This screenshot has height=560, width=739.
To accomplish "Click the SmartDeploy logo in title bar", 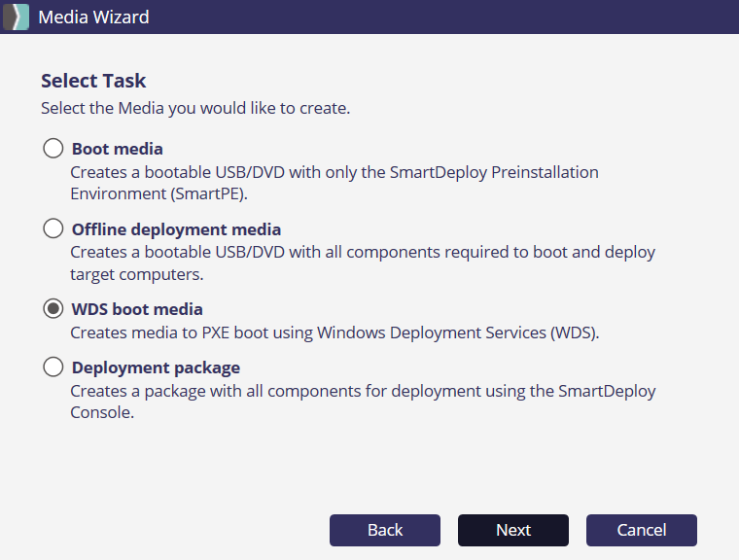I will pos(16,17).
